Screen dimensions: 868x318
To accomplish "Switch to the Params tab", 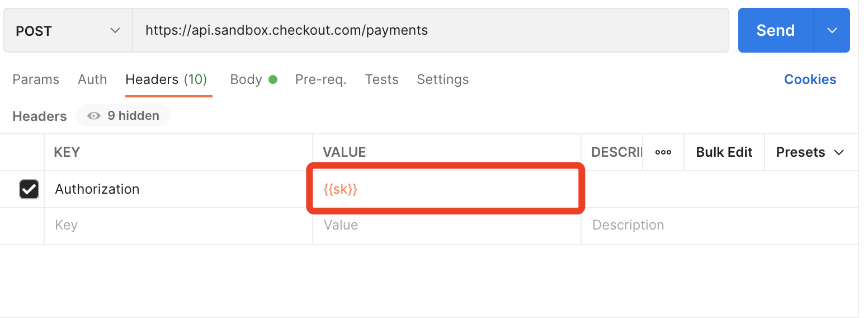I will (x=36, y=79).
